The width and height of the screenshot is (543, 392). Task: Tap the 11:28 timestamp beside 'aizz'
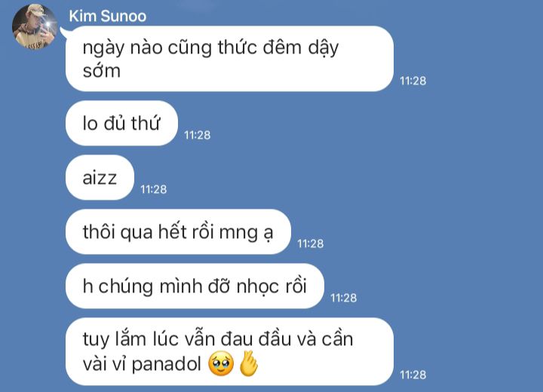[x=153, y=189]
